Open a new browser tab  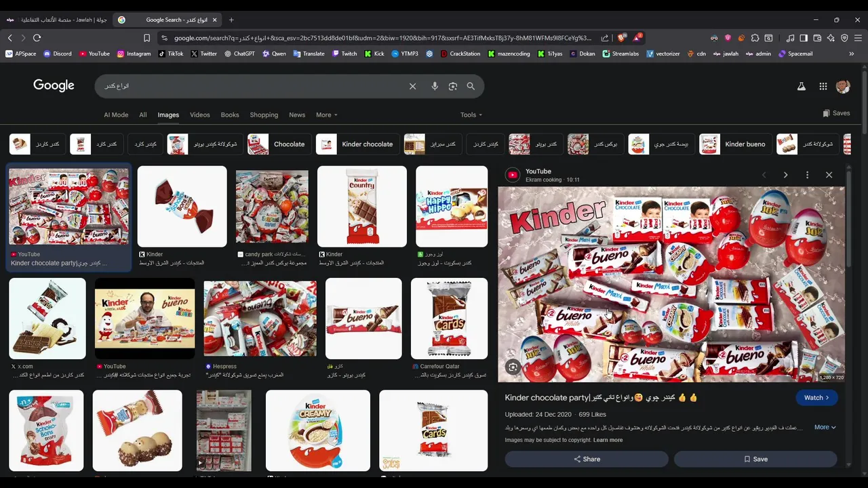231,20
